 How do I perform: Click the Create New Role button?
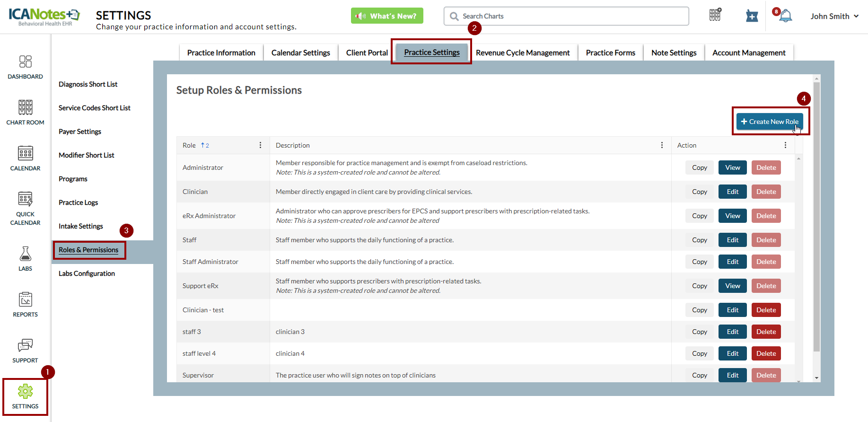pos(769,122)
